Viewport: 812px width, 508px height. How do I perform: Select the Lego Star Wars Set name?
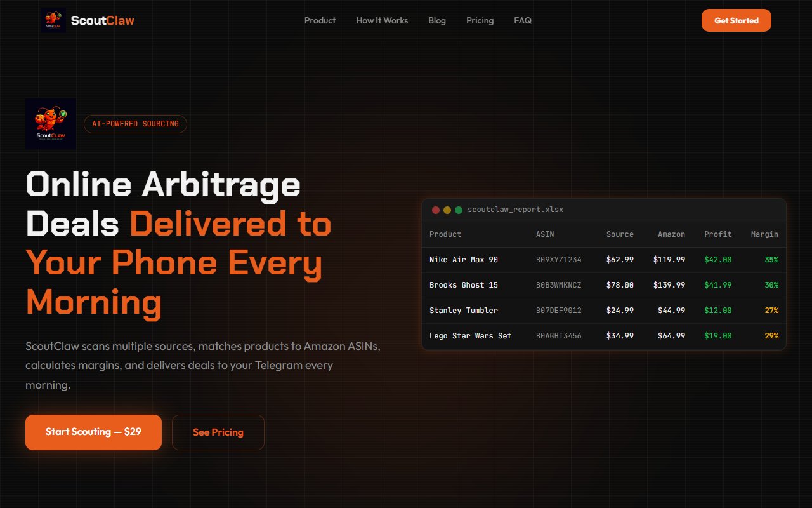point(471,336)
